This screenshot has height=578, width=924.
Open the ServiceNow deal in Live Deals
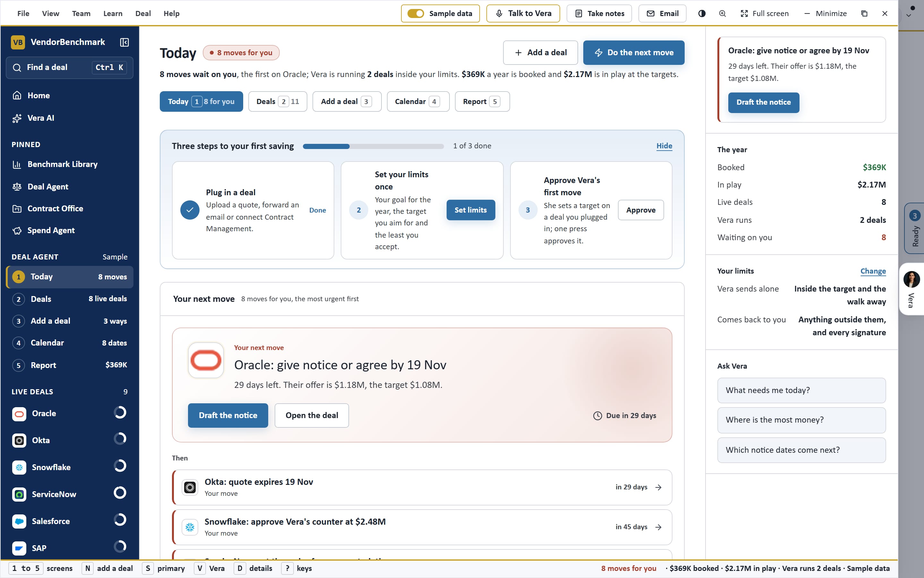pyautogui.click(x=70, y=494)
